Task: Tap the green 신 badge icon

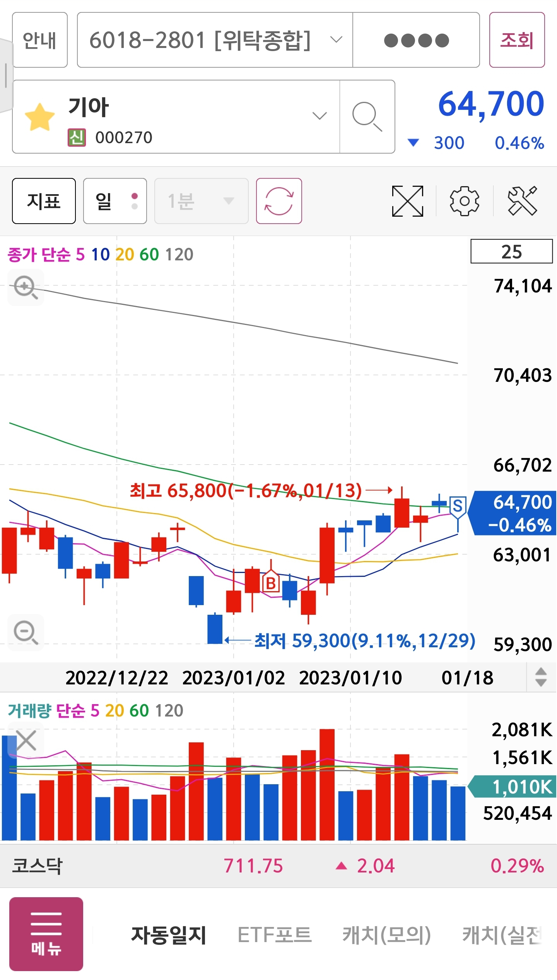Action: click(x=77, y=137)
